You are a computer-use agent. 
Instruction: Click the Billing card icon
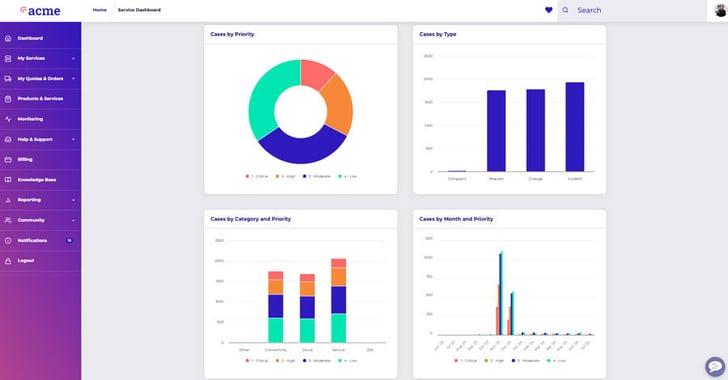tap(8, 159)
